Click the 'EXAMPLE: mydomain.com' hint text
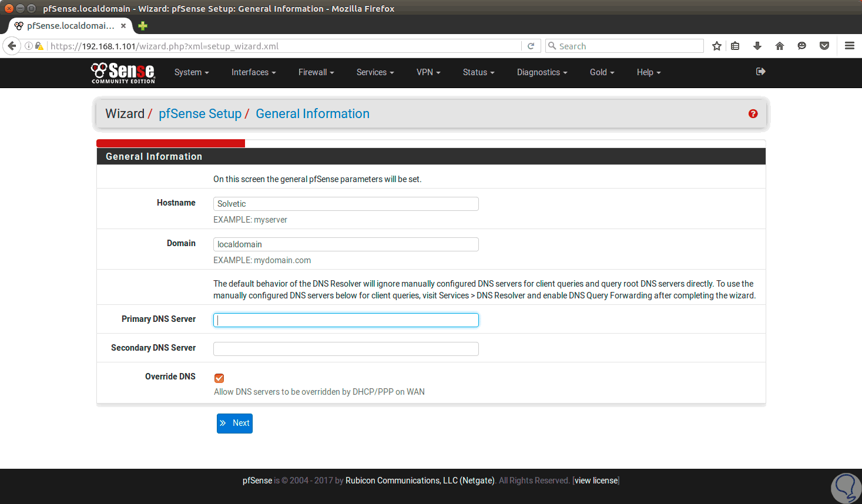The image size is (862, 504). tap(262, 260)
